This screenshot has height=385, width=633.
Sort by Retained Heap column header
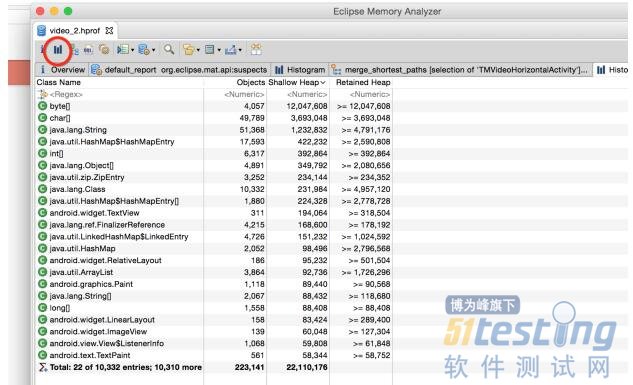363,82
